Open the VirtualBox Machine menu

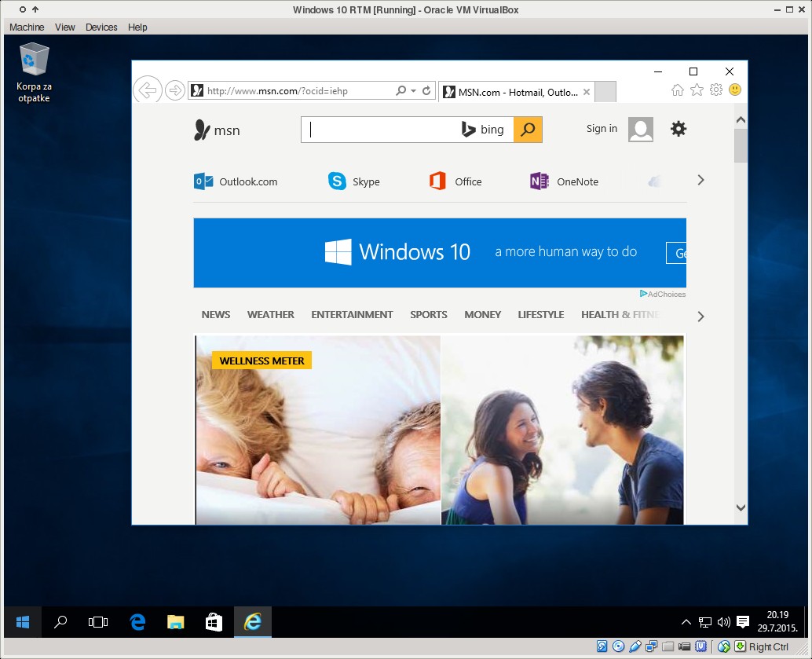coord(27,27)
